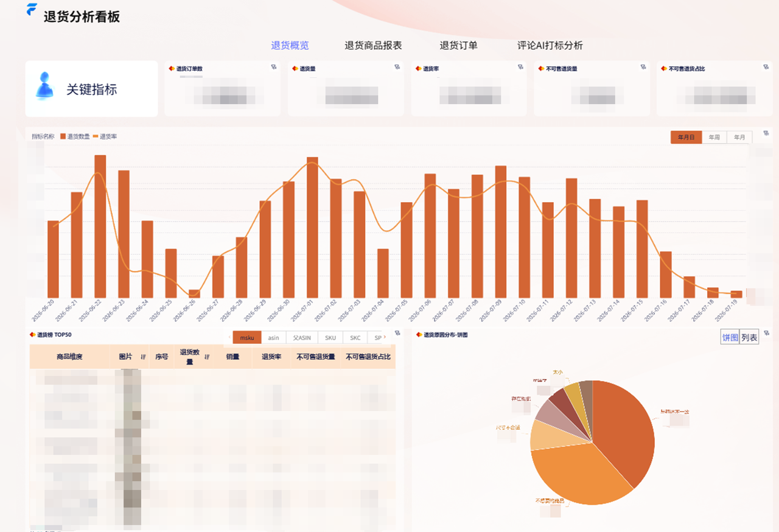Select the asin dimension tab
Screen dimensions: 779x532
[x=274, y=337]
